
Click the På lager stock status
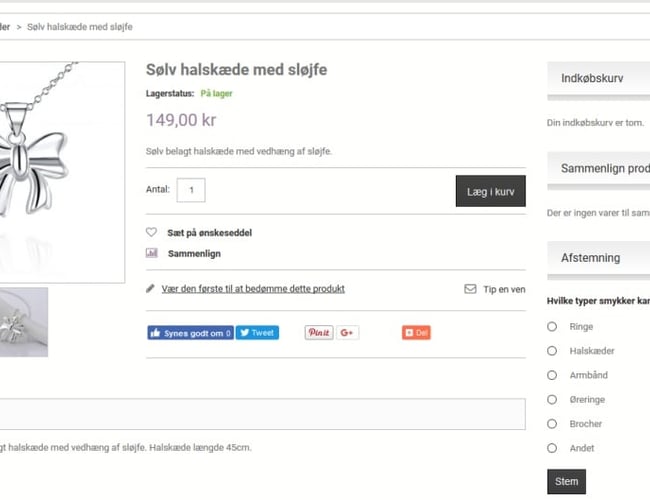(x=216, y=94)
